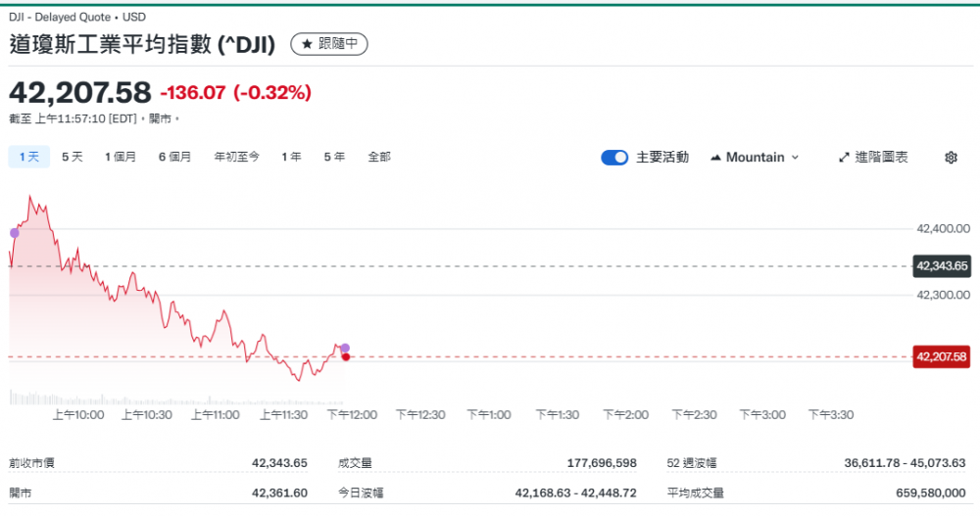Image resolution: width=980 pixels, height=516 pixels.
Task: Click red current price dot on chart
Action: pos(346,356)
